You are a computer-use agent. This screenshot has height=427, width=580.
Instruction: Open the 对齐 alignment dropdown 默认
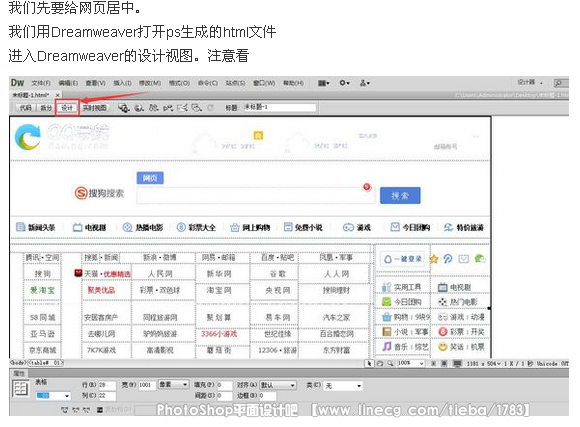coord(278,385)
